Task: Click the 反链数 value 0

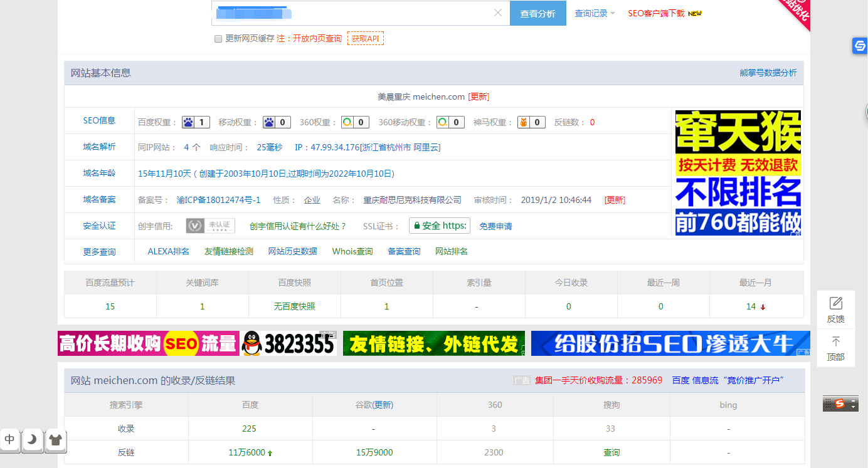Action: click(x=592, y=122)
